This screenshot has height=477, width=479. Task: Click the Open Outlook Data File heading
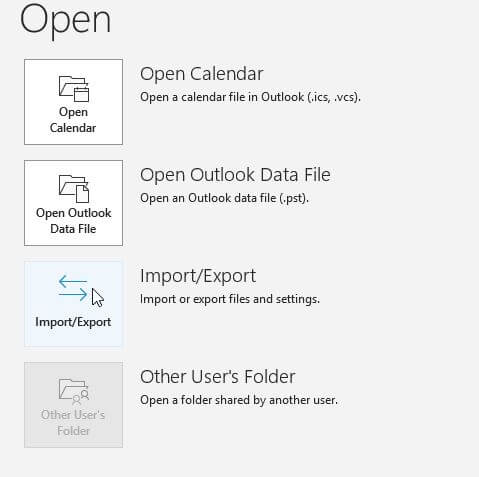(x=235, y=175)
